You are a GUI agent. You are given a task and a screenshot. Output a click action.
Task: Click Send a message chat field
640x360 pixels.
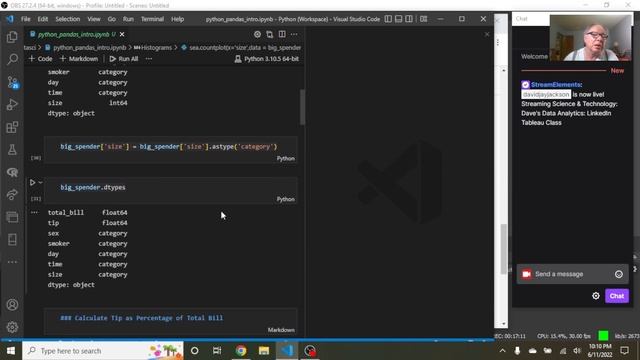click(x=573, y=274)
